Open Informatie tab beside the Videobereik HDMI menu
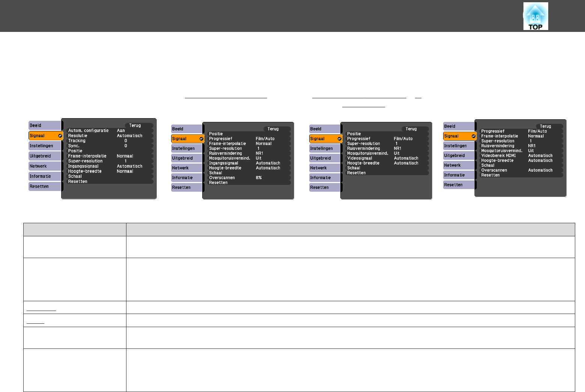This screenshot has width=585, height=392. coord(459,175)
